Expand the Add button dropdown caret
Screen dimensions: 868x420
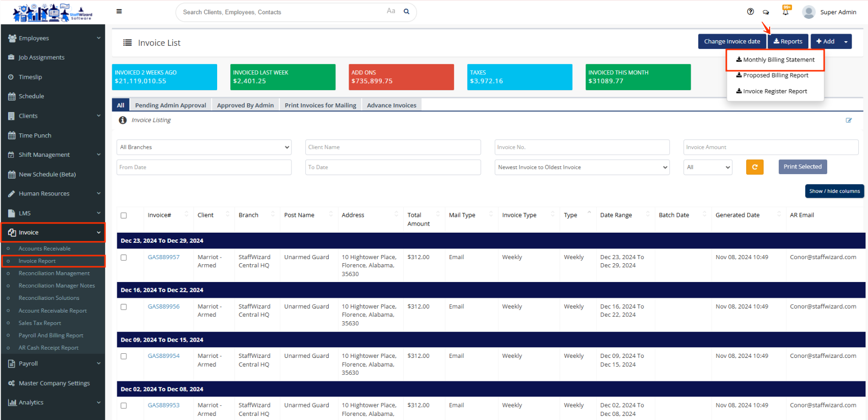846,42
